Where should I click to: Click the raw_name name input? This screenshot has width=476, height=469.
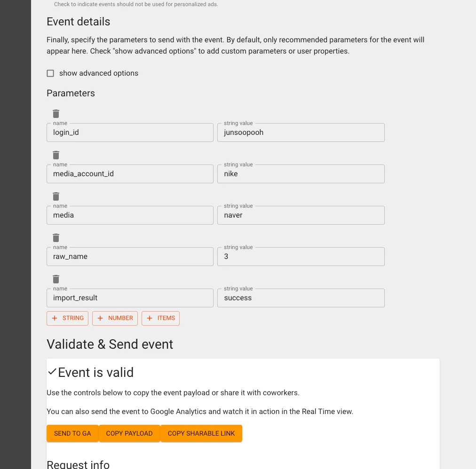coord(130,257)
